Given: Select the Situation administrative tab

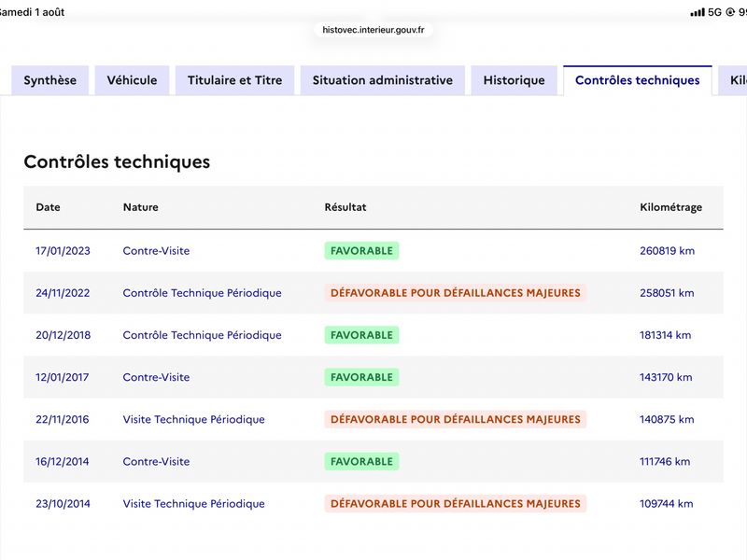Looking at the screenshot, I should [x=383, y=80].
